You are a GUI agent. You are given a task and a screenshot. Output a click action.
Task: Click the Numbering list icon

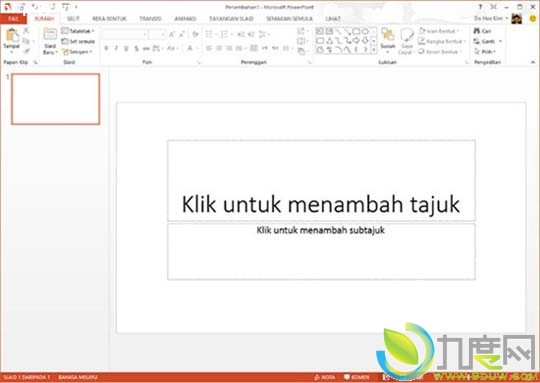[x=225, y=34]
